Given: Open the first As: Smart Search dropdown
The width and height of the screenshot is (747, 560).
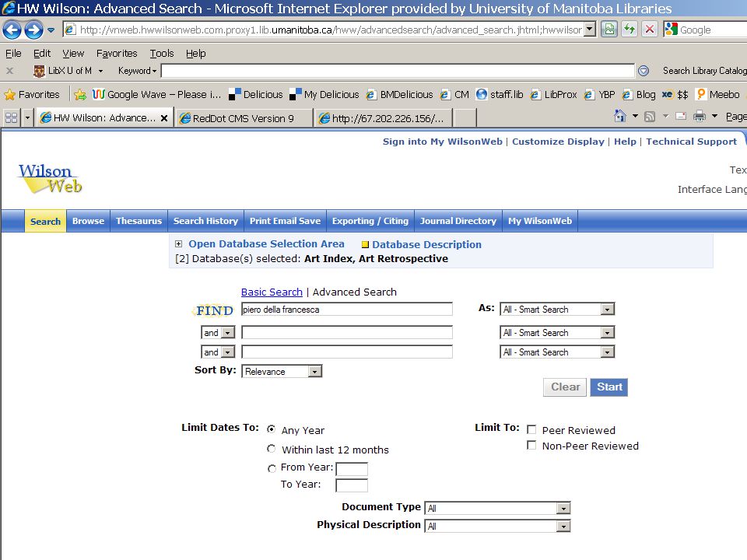Looking at the screenshot, I should [x=557, y=309].
